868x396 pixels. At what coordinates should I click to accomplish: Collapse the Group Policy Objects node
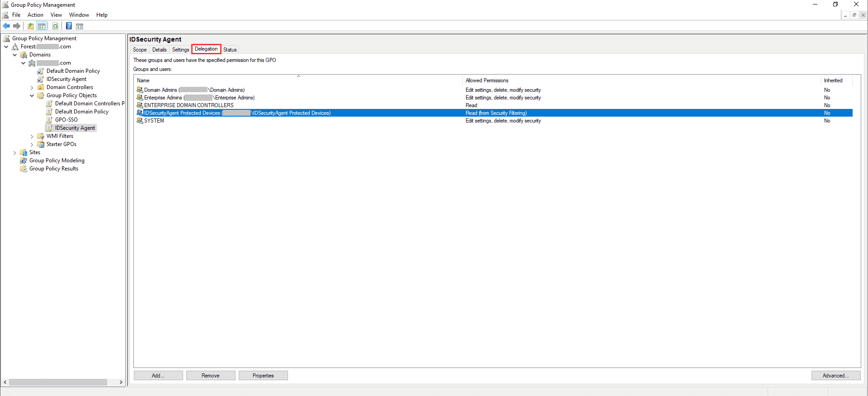click(32, 95)
